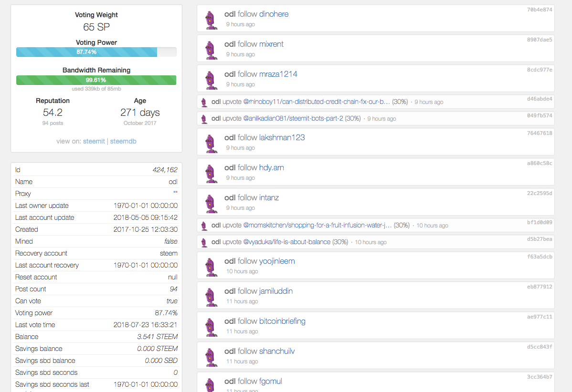Open rhinoboy11 can-distributed-credit-chain post link
Viewport: 572px width, 392px height.
(x=316, y=102)
